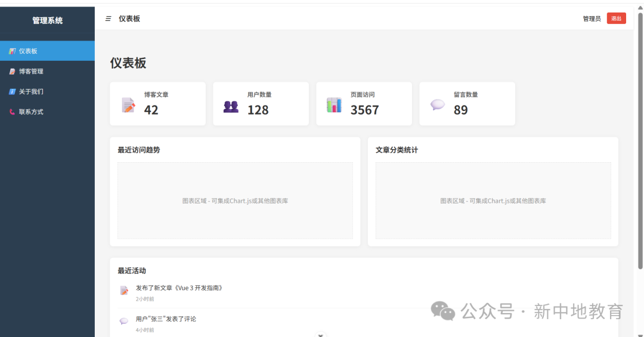The image size is (644, 337).
Task: Click the 留言数量 card label
Action: (466, 94)
